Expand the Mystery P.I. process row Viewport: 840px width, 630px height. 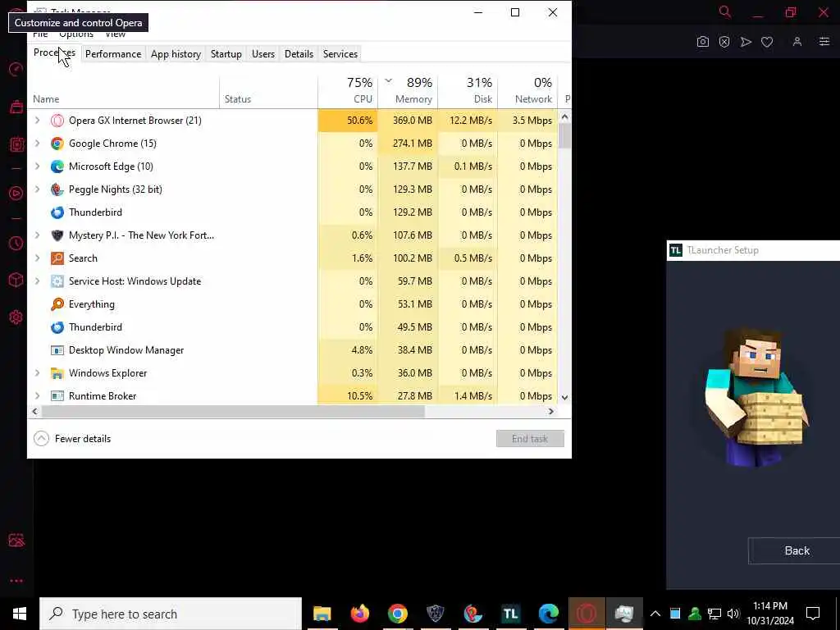37,235
